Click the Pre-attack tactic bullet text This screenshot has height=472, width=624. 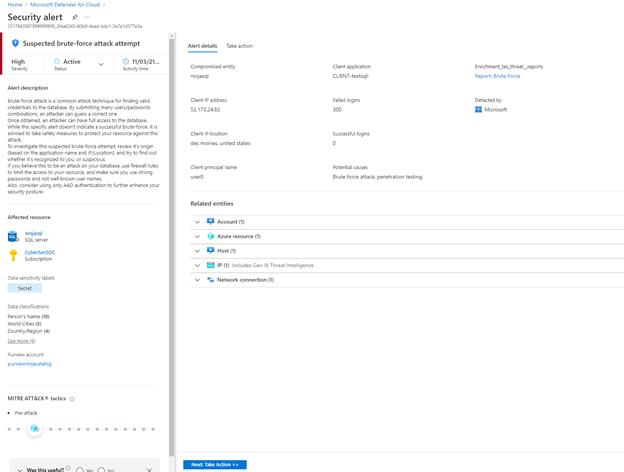point(26,413)
